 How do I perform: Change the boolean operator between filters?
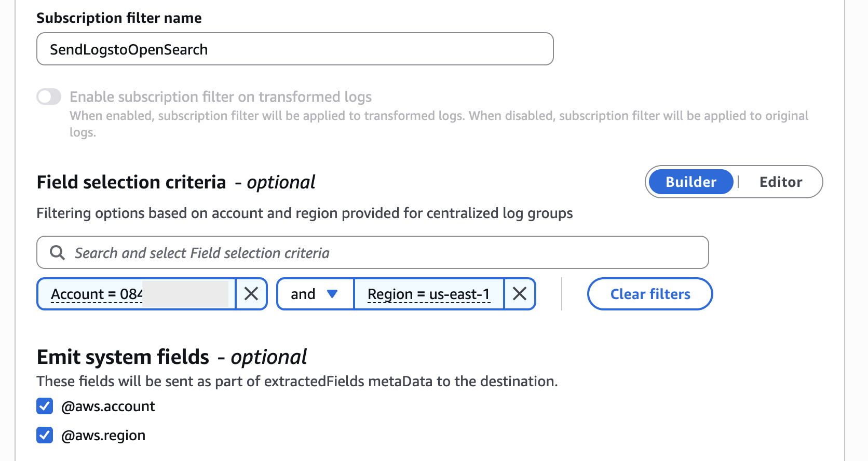pyautogui.click(x=315, y=294)
